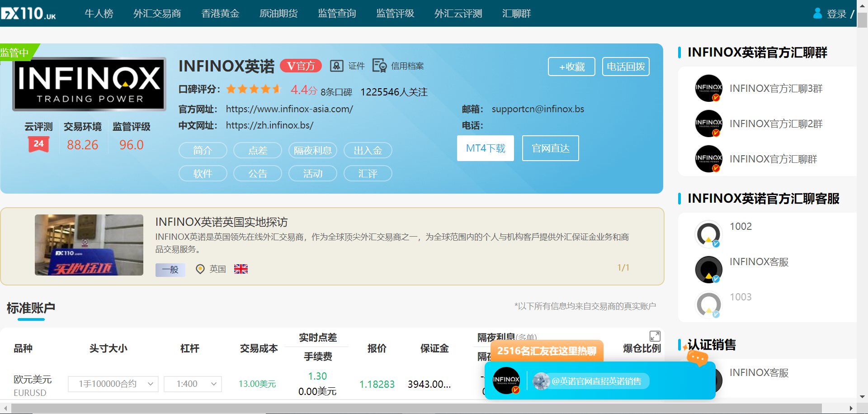The height and width of the screenshot is (414, 868).
Task: Click the 1.18283 quote value
Action: tap(377, 384)
